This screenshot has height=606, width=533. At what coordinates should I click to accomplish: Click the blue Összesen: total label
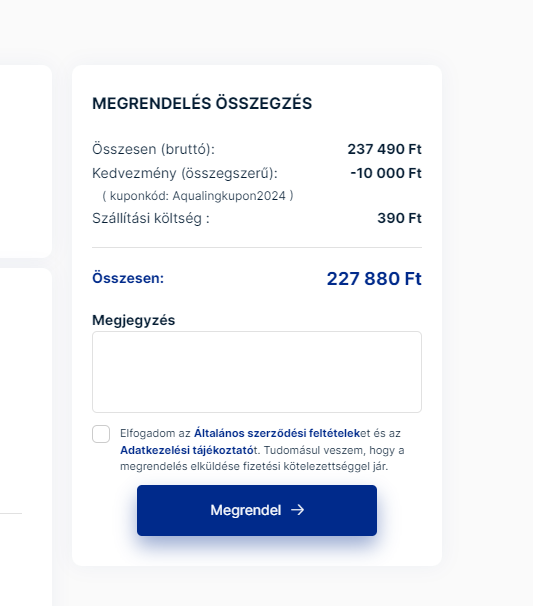coord(128,278)
